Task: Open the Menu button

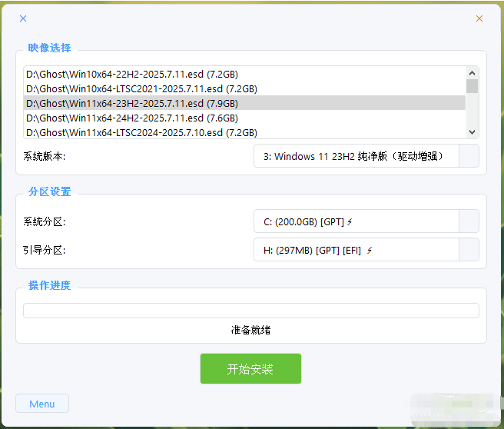Action: 42,404
